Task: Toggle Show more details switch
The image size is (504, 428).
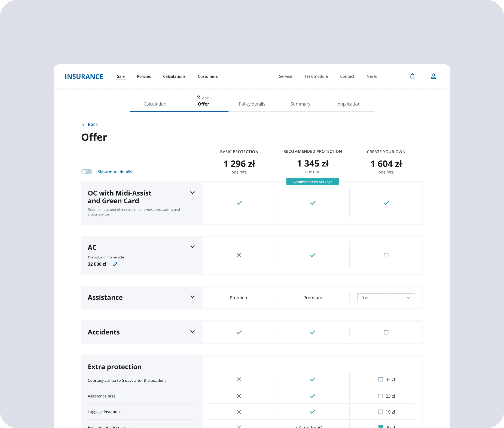Action: [x=87, y=172]
